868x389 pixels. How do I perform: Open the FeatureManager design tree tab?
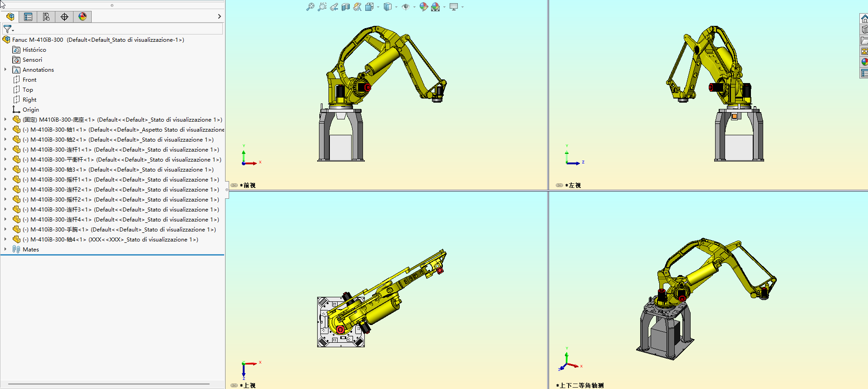(10, 17)
